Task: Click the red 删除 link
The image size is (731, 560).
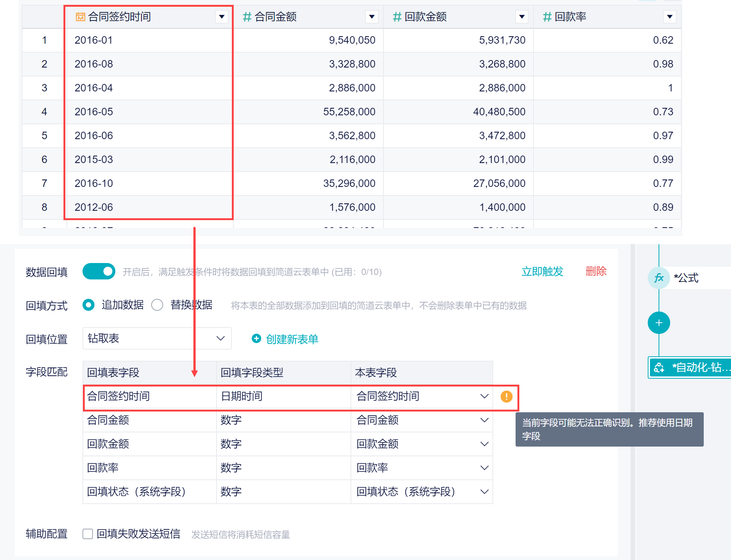Action: (x=596, y=271)
